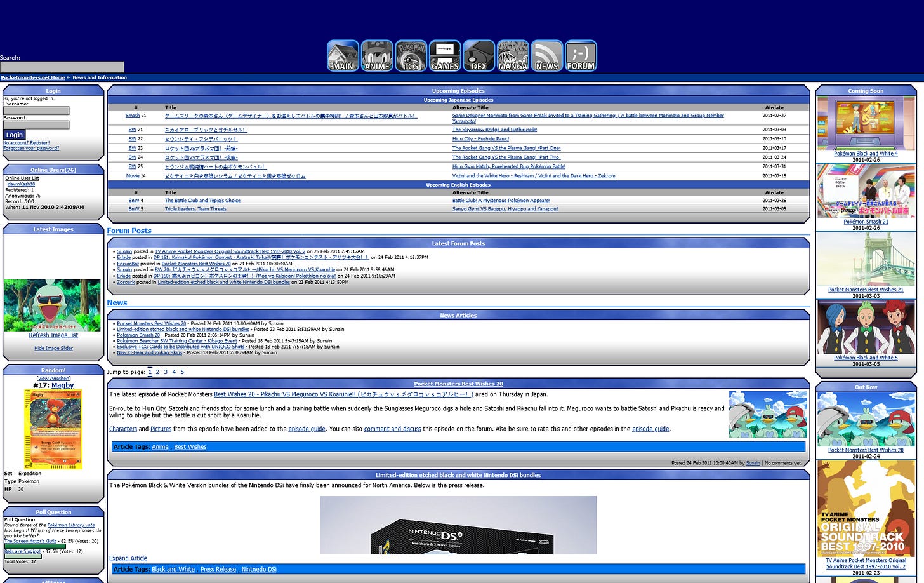This screenshot has height=583, width=924.
Task: Open the News section heading
Action: click(x=117, y=302)
